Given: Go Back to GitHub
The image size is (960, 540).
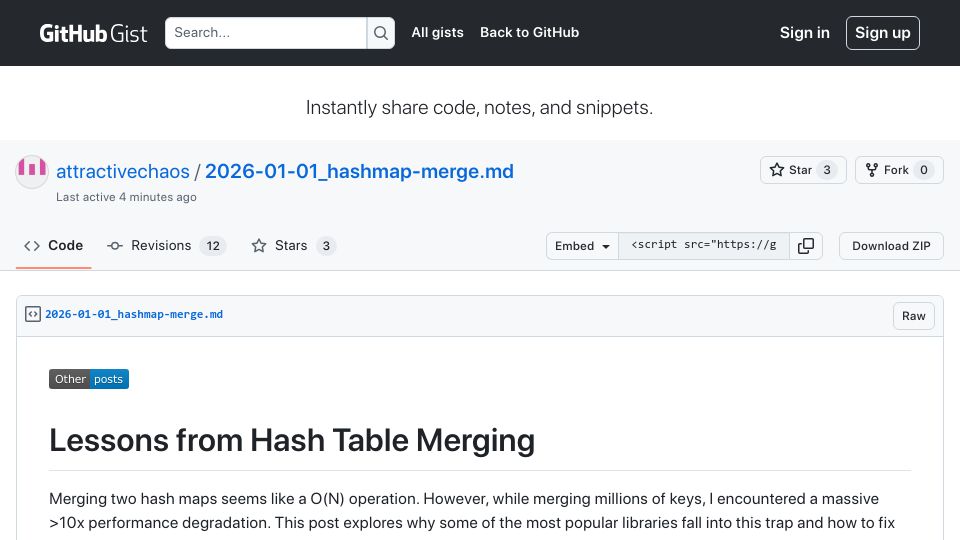Looking at the screenshot, I should (530, 32).
